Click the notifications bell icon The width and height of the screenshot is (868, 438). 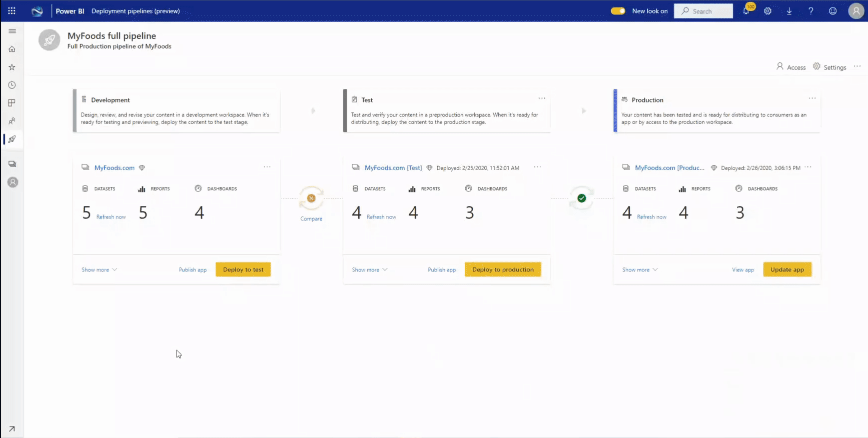746,11
